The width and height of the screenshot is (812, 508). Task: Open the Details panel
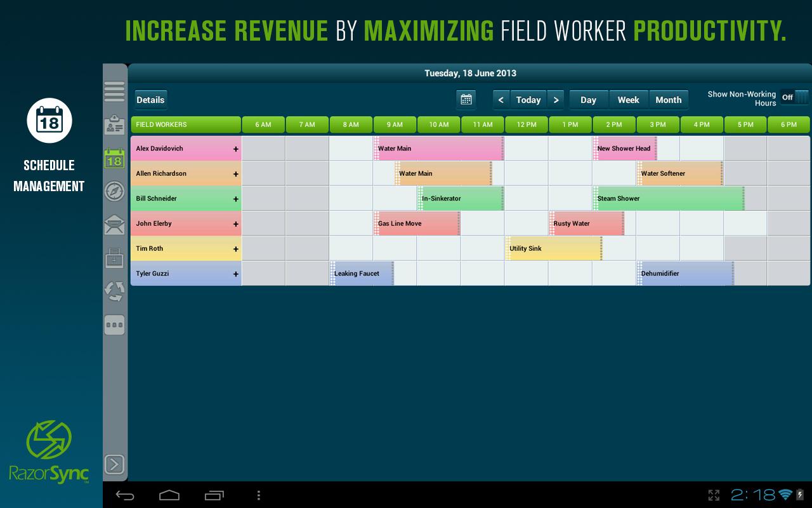(x=150, y=100)
